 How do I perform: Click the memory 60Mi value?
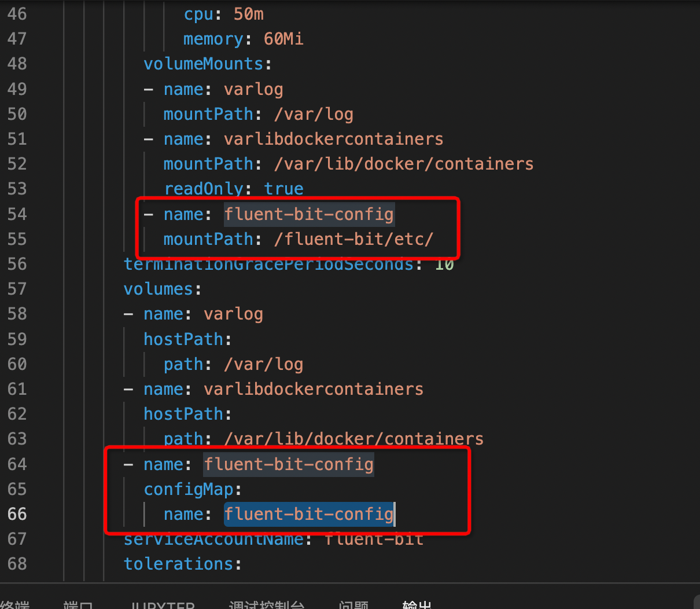pyautogui.click(x=283, y=39)
